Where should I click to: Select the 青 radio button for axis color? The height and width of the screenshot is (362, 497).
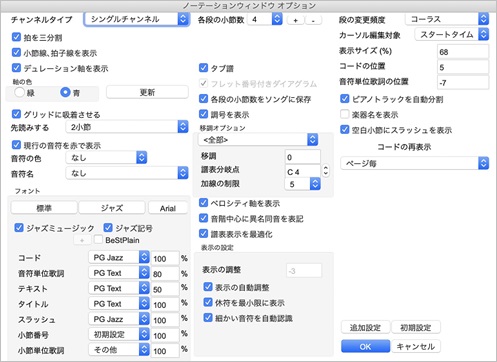66,92
